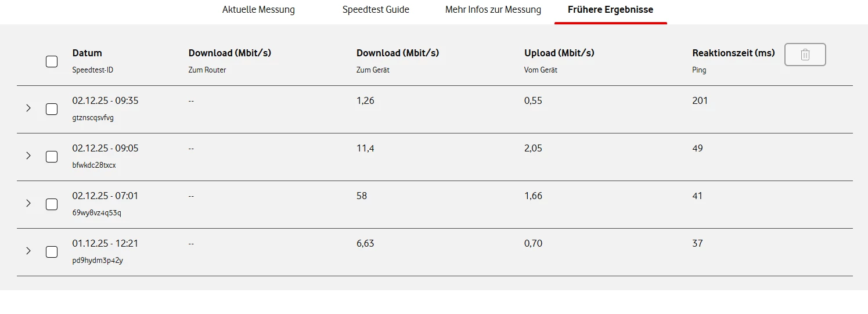Image resolution: width=868 pixels, height=314 pixels.
Task: Mark checkbox for speedtest pd9hydm3p42y
Action: click(x=52, y=252)
